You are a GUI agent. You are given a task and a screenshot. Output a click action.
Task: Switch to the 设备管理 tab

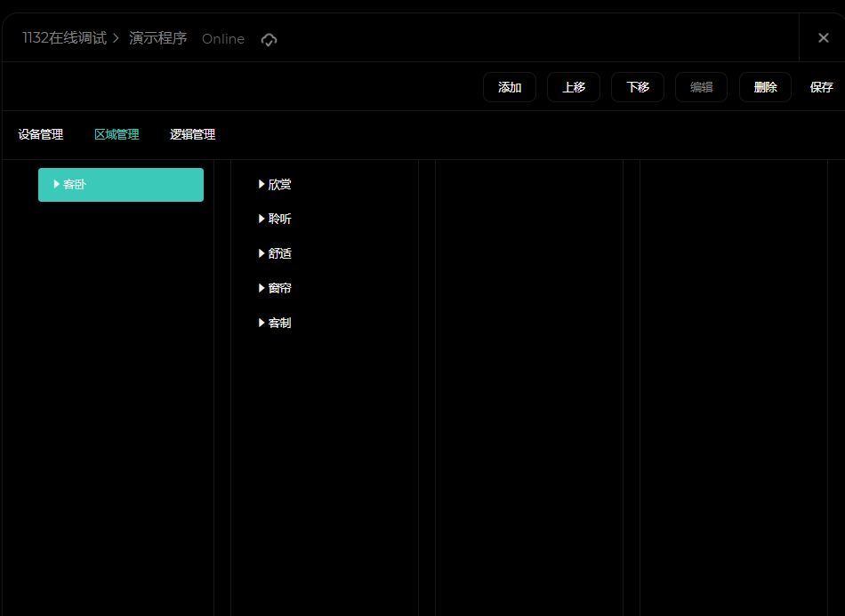click(x=40, y=134)
